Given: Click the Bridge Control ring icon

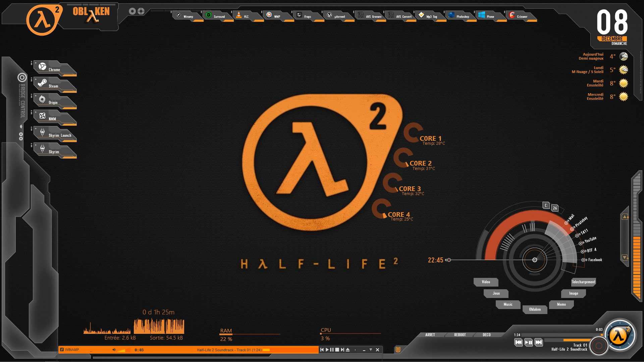Looking at the screenshot, I should (22, 78).
